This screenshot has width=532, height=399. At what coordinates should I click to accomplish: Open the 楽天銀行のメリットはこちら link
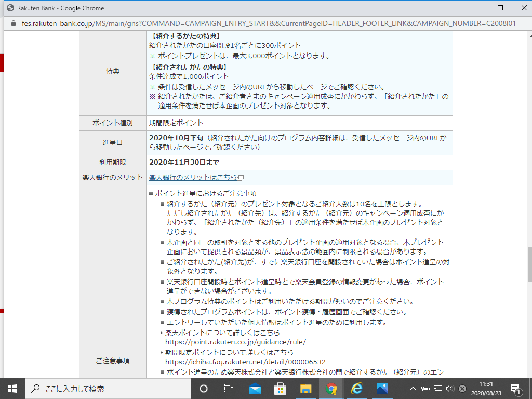point(193,178)
